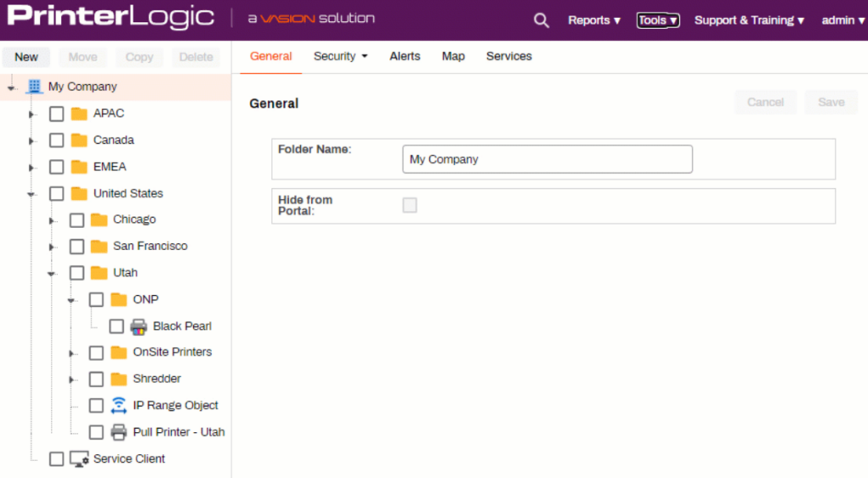Screen dimensions: 868x478
Task: Click the ONP folder icon
Action: 119,299
